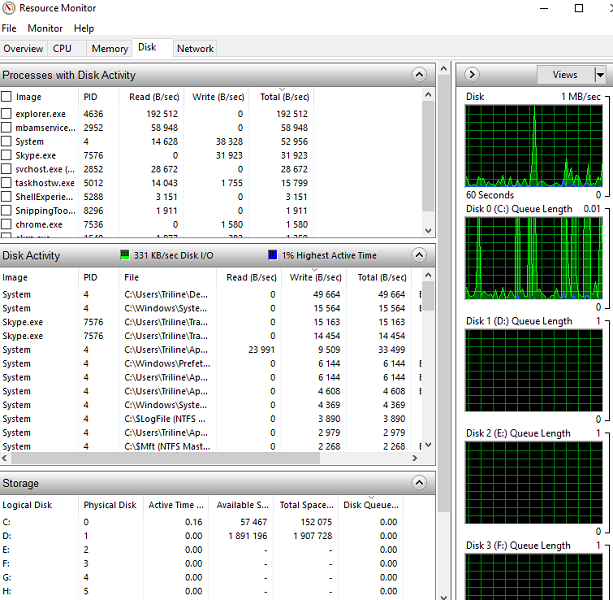
Task: Hide the graphs pane using the arrow button
Action: (473, 75)
